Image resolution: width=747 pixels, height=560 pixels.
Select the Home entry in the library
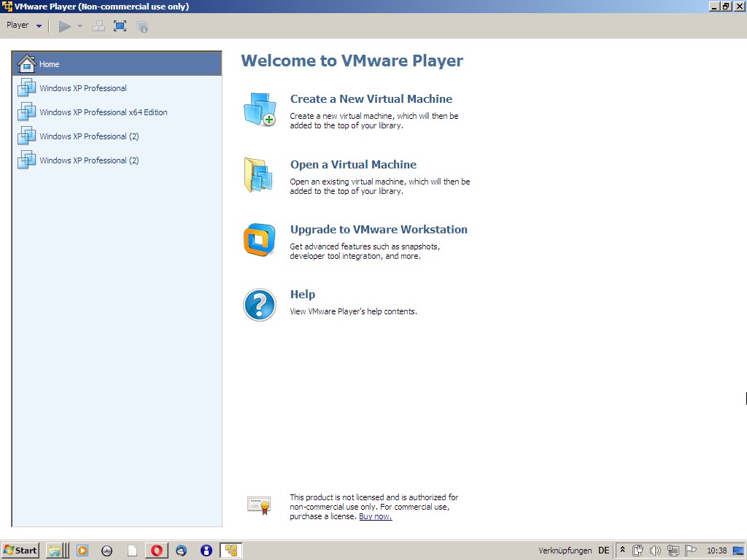click(x=117, y=64)
